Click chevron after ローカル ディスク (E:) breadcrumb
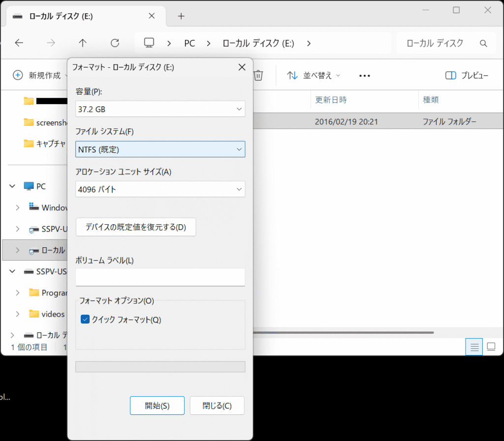This screenshot has width=504, height=441. point(309,43)
